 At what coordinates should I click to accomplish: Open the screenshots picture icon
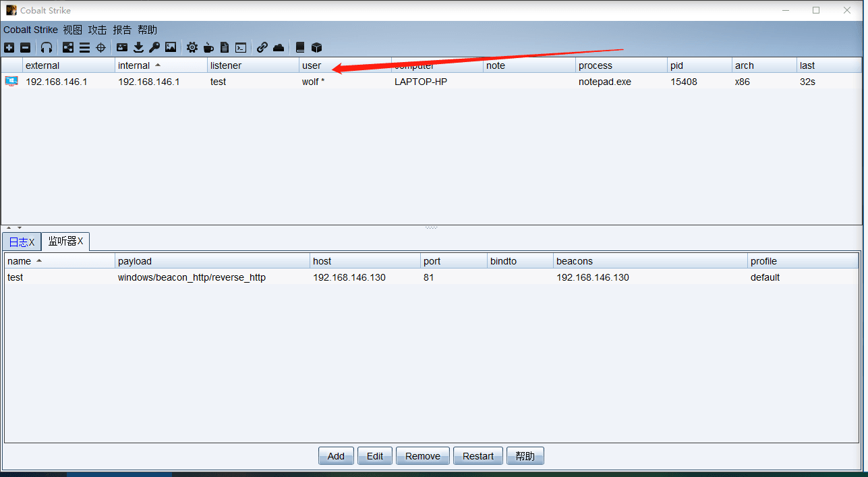point(171,47)
